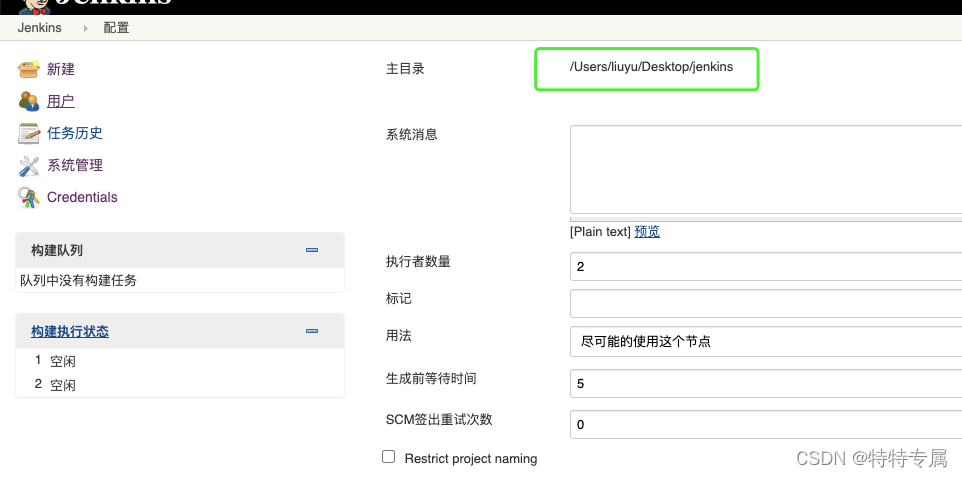Open the 任务历史 link
Screen dimensions: 962x478
point(75,133)
